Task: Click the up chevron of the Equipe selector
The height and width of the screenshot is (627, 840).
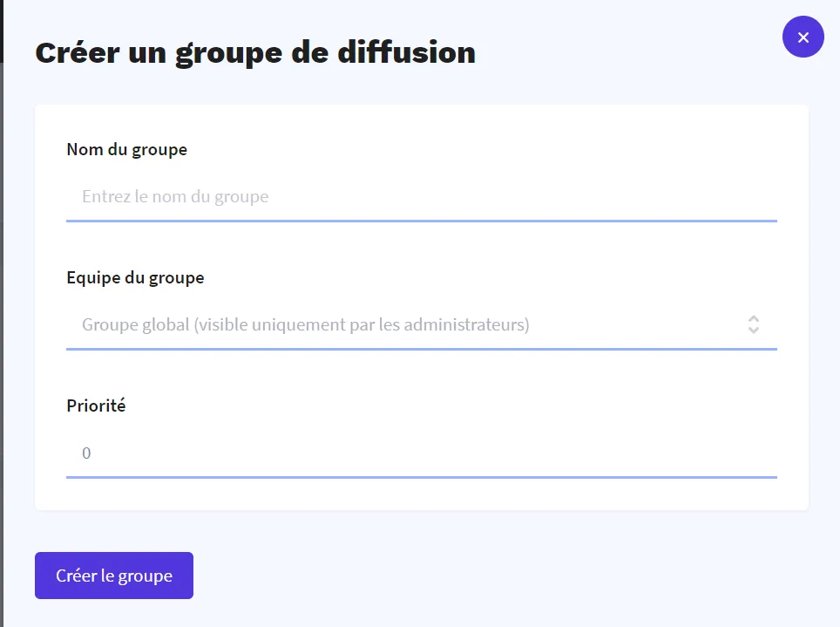Action: tap(753, 319)
